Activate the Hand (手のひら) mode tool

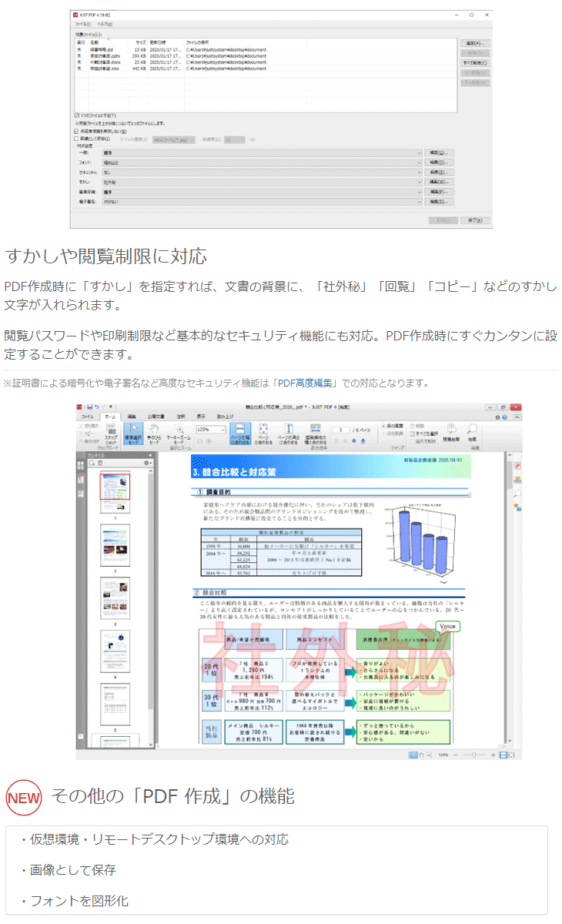(x=154, y=435)
